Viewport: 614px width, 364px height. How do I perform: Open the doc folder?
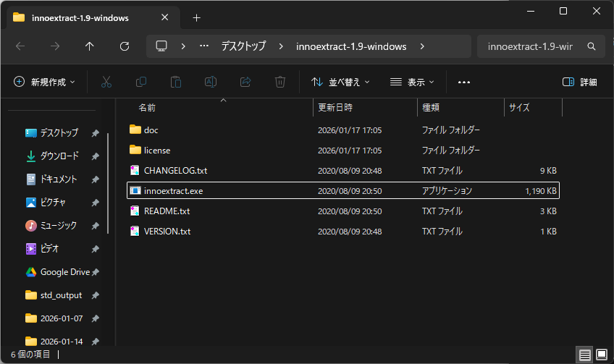tap(151, 130)
